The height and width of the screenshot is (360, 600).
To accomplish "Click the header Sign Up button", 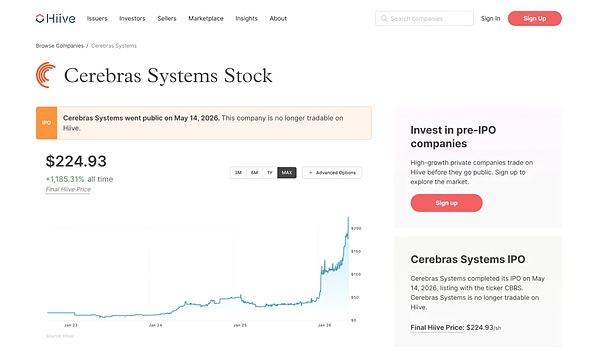I will [x=535, y=18].
